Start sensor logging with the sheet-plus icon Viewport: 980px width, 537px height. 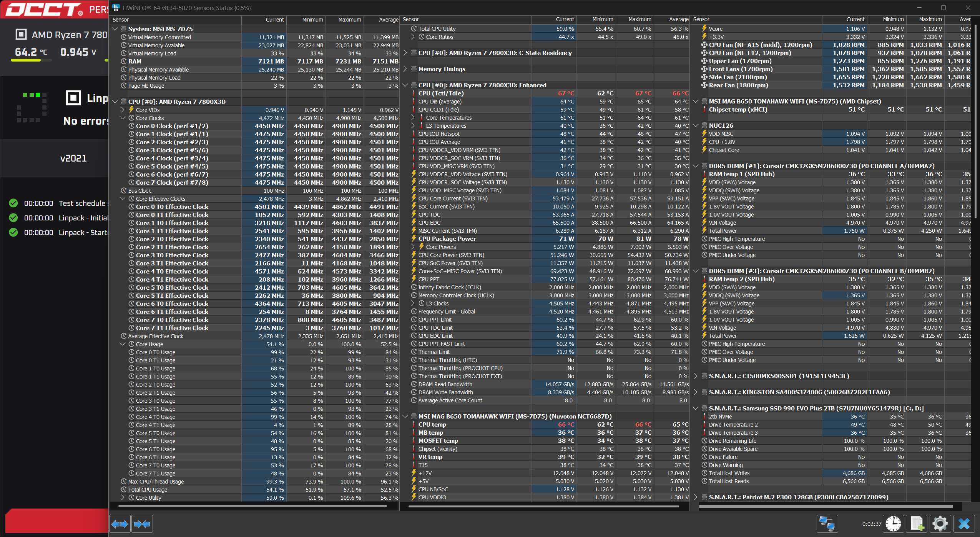click(917, 524)
